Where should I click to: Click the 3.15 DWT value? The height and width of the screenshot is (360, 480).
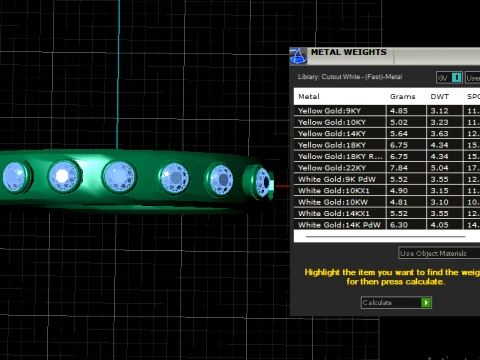[x=439, y=191]
